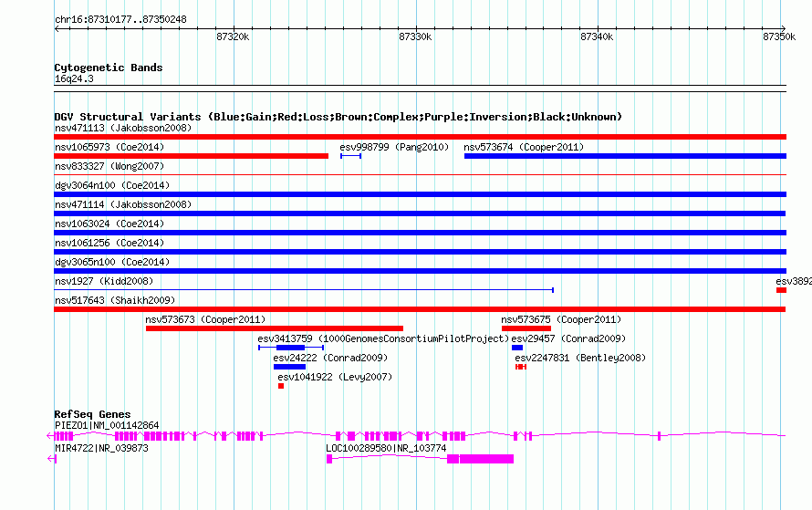This screenshot has height=510, width=812.
Task: Click the chr16:87310177..87350248 region label
Action: [x=120, y=19]
